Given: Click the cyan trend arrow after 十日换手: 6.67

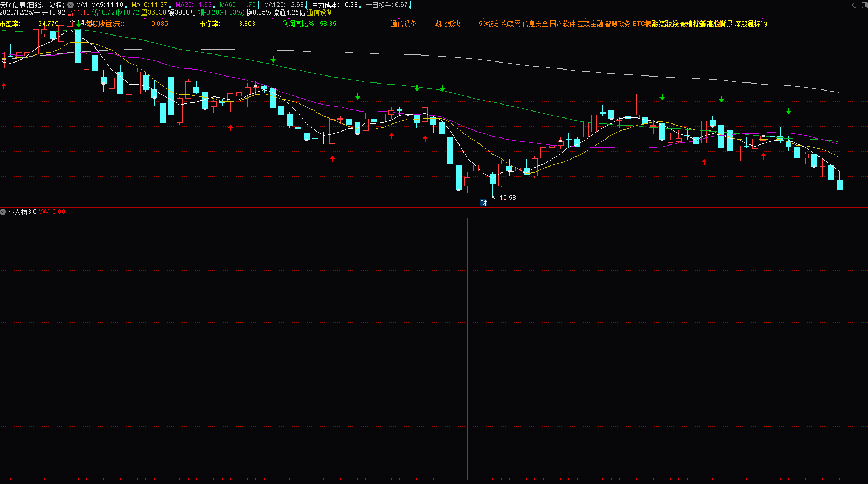Looking at the screenshot, I should pos(410,5).
